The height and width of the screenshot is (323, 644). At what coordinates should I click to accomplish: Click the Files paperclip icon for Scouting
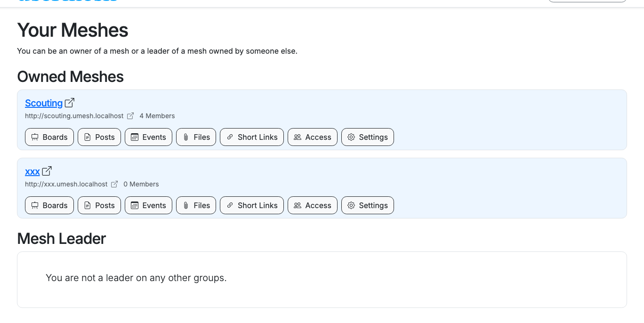click(x=186, y=137)
